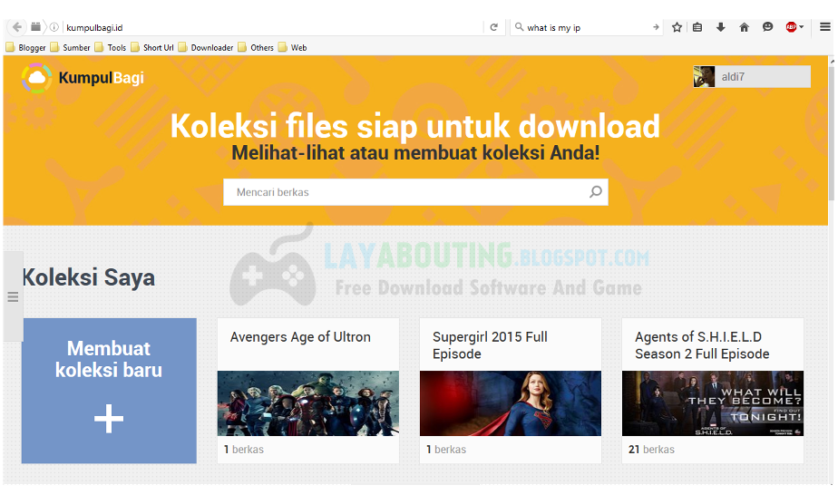Click the Adblock Plus ABP icon
The image size is (838, 504).
791,27
